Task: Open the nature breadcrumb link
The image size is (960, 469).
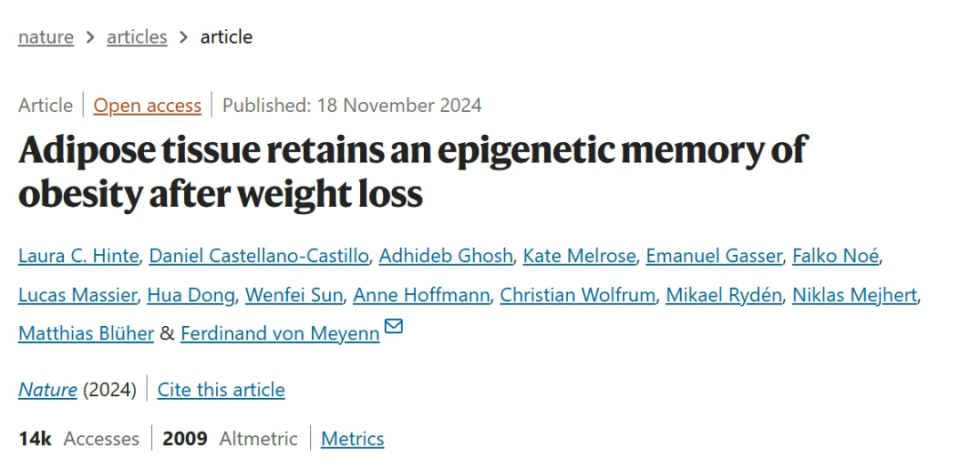Action: (x=46, y=37)
